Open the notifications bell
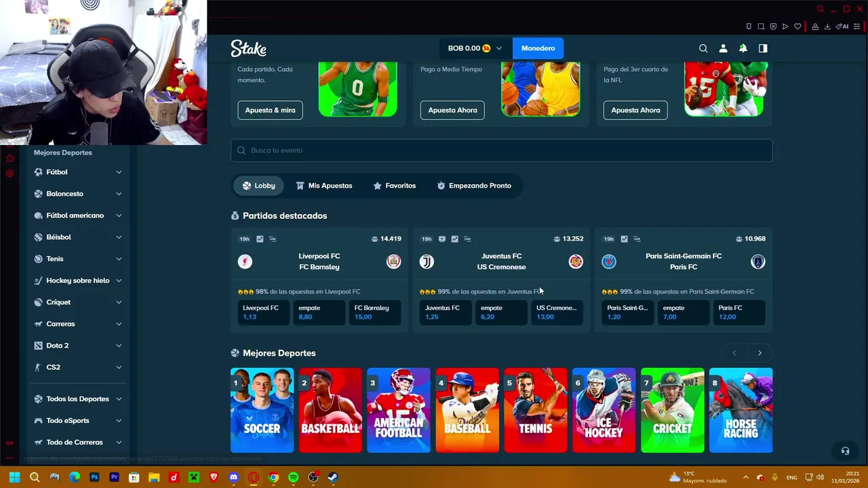This screenshot has height=488, width=868. point(743,48)
